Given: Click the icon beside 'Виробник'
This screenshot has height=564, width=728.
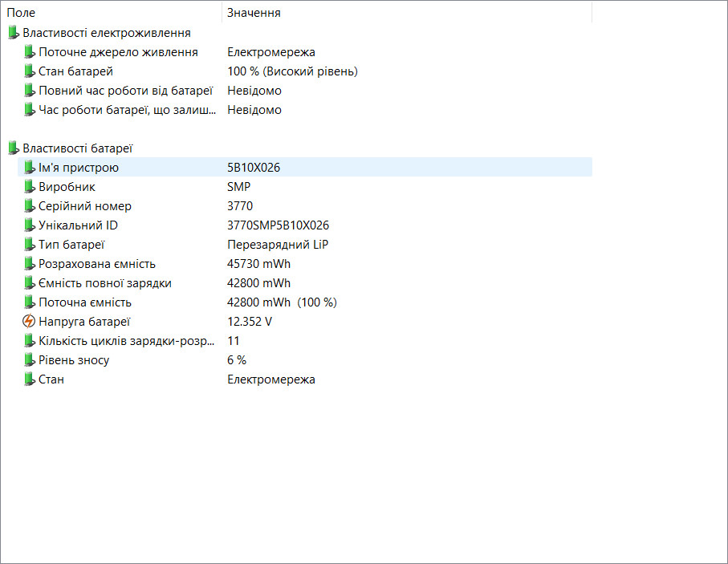Looking at the screenshot, I should point(29,187).
